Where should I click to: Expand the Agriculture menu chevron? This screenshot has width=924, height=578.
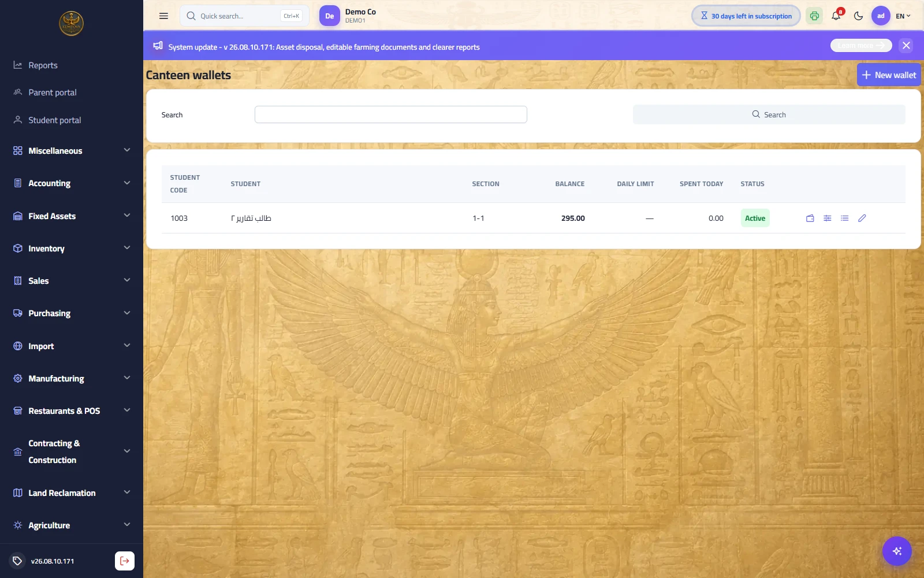click(x=127, y=525)
